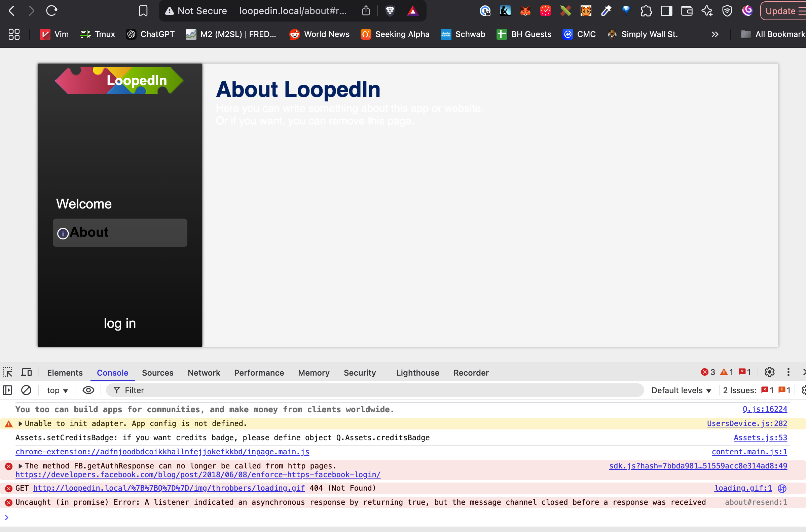Screen dimensions: 806x532
Task: Toggle the console sidebar icon
Action: click(x=7, y=390)
